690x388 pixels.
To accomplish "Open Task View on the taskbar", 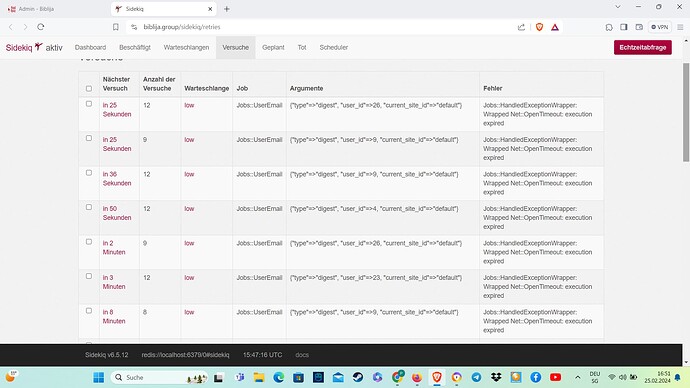I will 218,377.
